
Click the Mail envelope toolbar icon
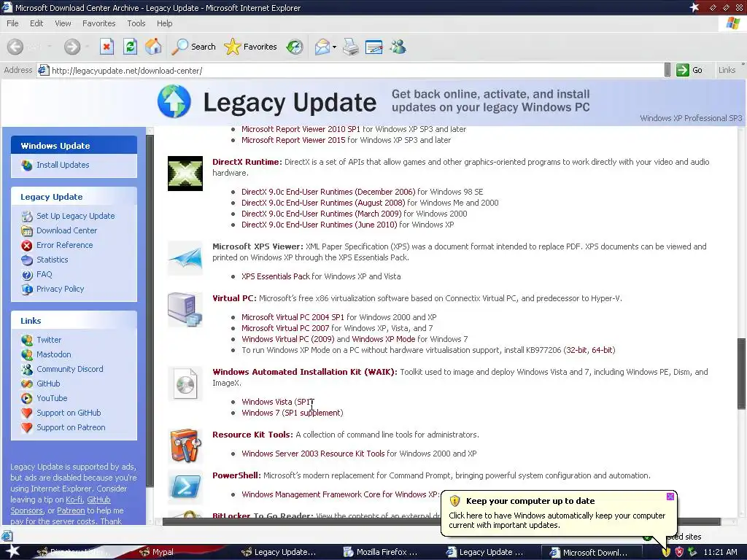pos(322,47)
